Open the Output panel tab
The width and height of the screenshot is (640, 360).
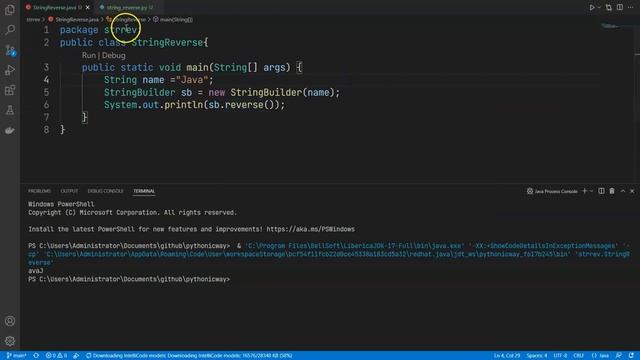69,191
